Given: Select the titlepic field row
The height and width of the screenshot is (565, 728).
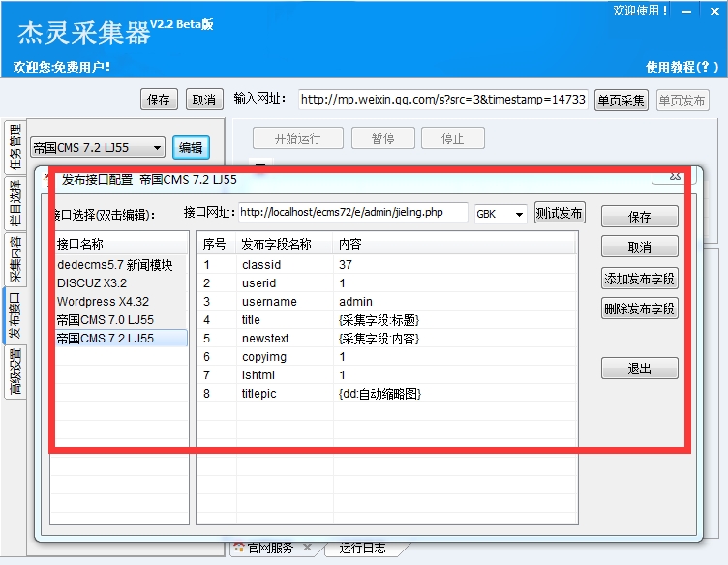Looking at the screenshot, I should 387,394.
